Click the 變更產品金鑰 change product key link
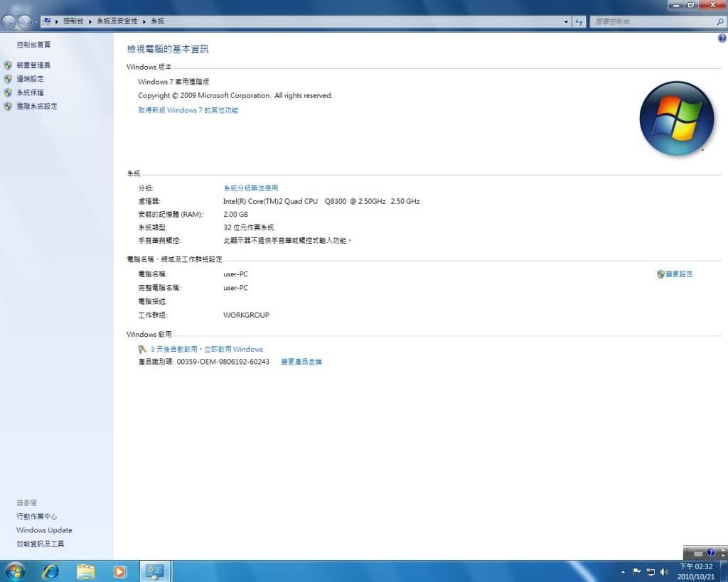The image size is (728, 582). 301,362
